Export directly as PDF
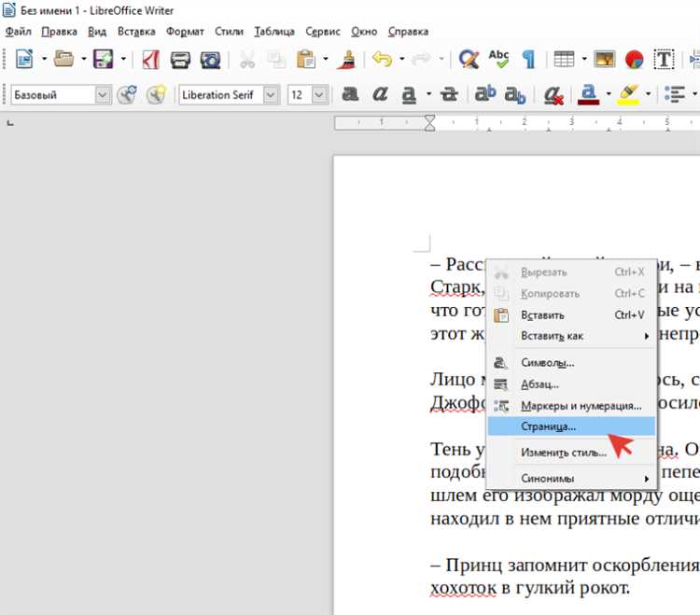This screenshot has width=700, height=615. tap(150, 59)
